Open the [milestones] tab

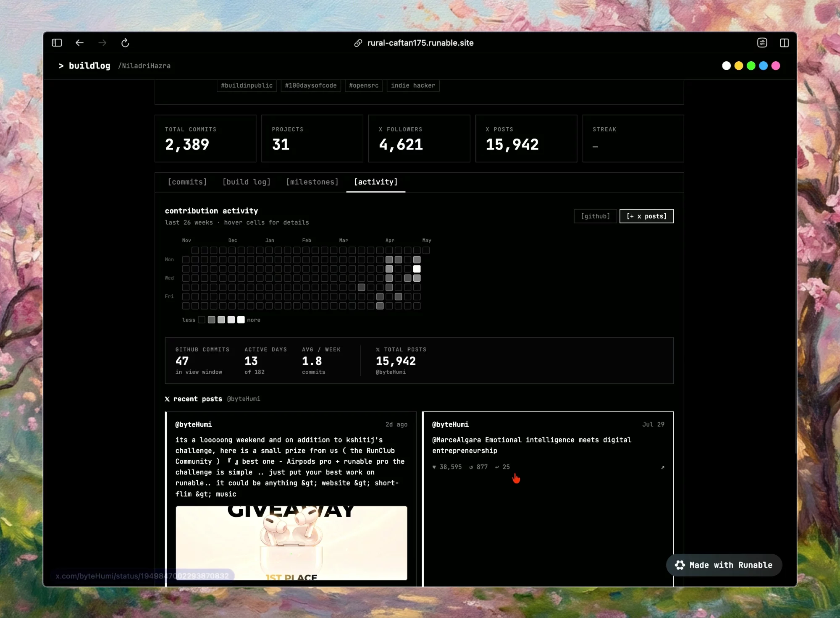(x=312, y=182)
